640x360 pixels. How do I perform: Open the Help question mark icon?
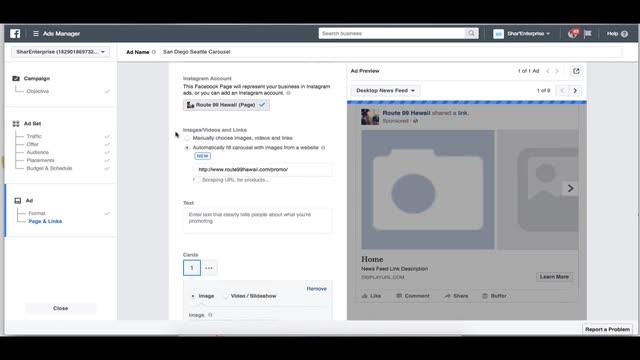click(x=624, y=34)
